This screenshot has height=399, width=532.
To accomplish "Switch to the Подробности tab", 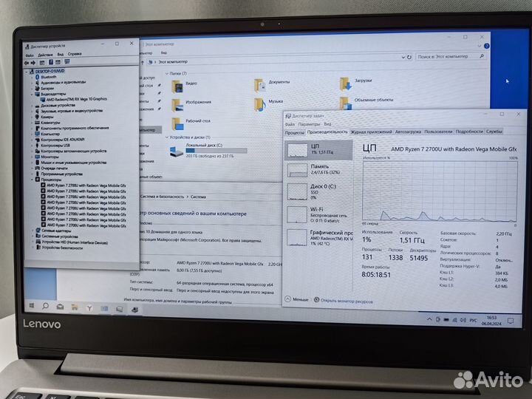I will (469, 132).
